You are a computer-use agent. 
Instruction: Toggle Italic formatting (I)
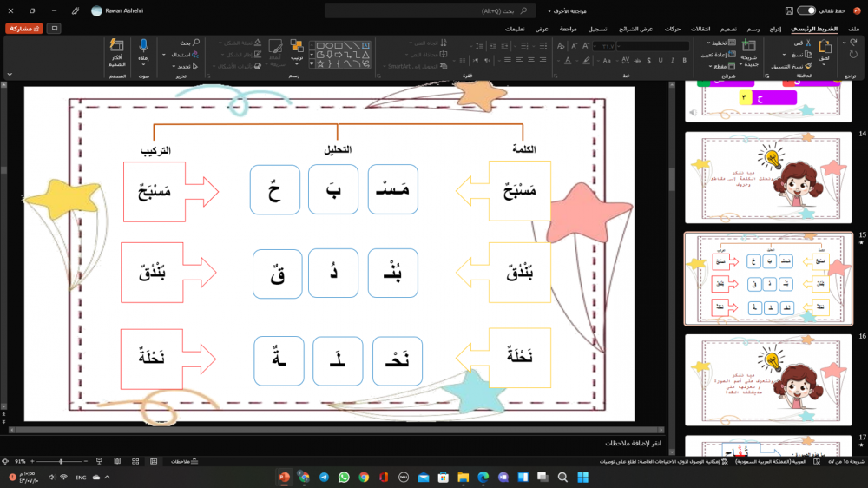tap(673, 61)
